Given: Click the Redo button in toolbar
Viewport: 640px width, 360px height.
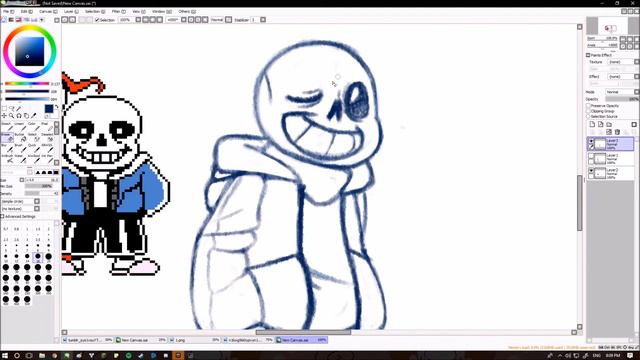Looking at the screenshot, I should (72, 20).
